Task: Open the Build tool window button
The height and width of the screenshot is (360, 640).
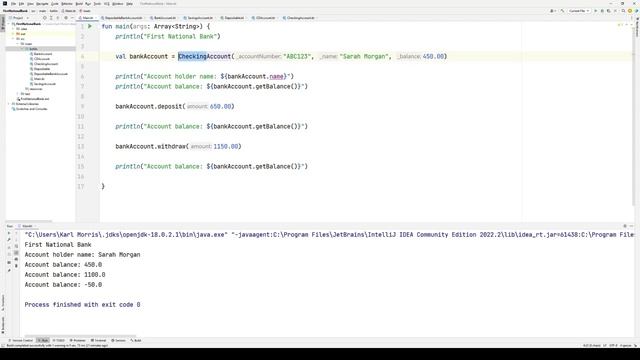Action: [x=136, y=340]
